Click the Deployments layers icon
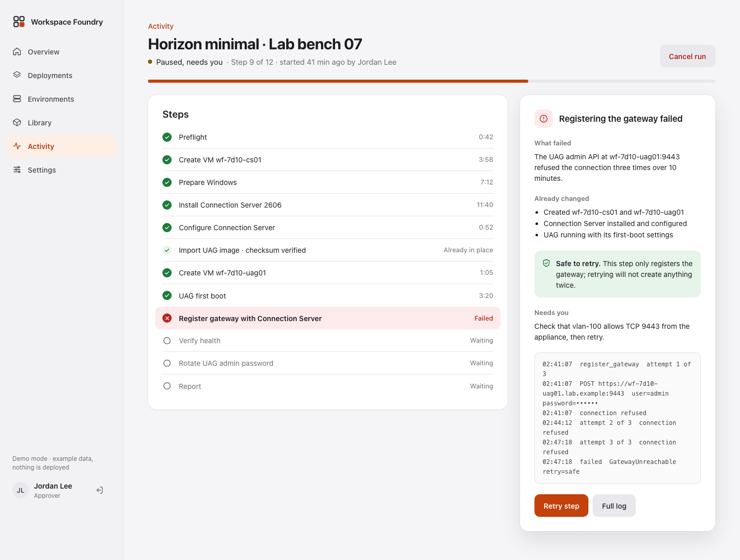The image size is (740, 560). pos(17,75)
